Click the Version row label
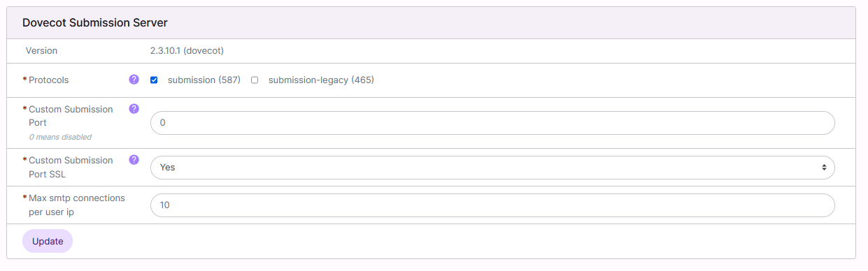Viewport: 868px width, 271px height. point(41,51)
